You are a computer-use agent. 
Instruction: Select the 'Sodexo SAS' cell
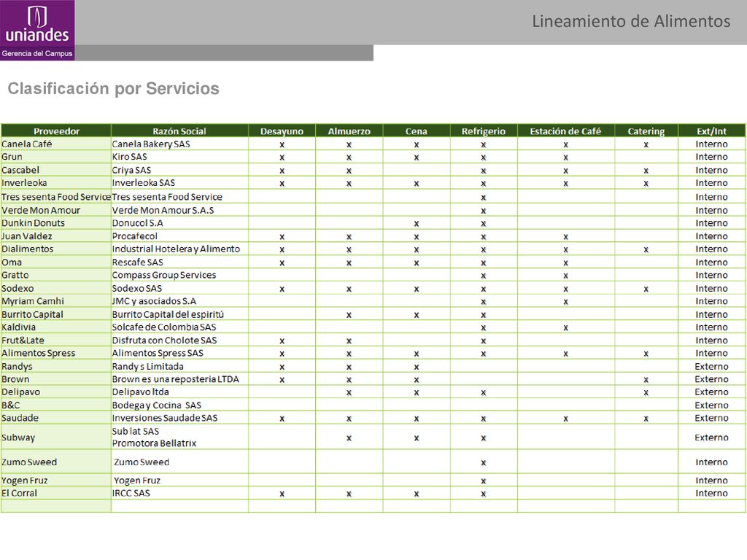click(179, 288)
